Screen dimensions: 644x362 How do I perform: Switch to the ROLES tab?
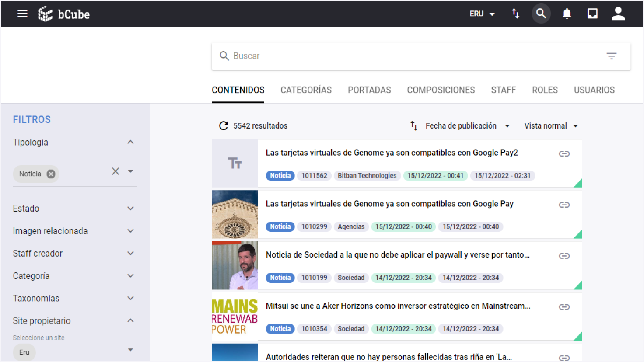pos(545,90)
